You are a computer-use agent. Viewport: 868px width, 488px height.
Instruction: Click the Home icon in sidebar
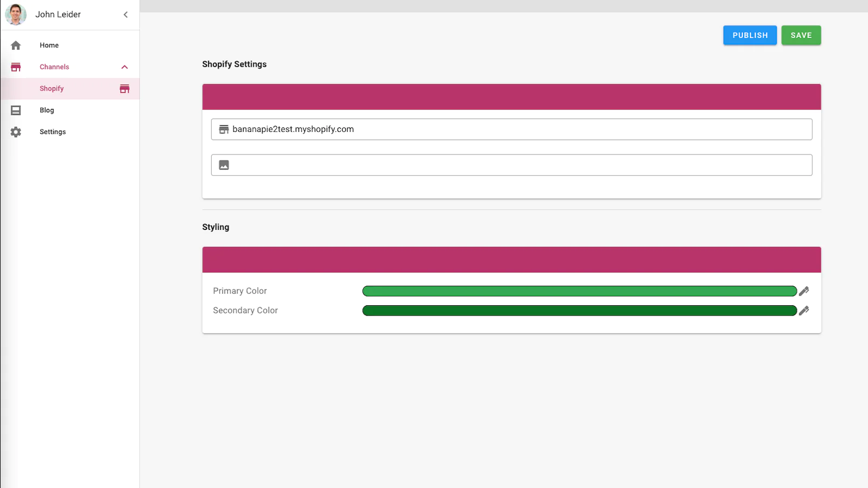pos(16,46)
